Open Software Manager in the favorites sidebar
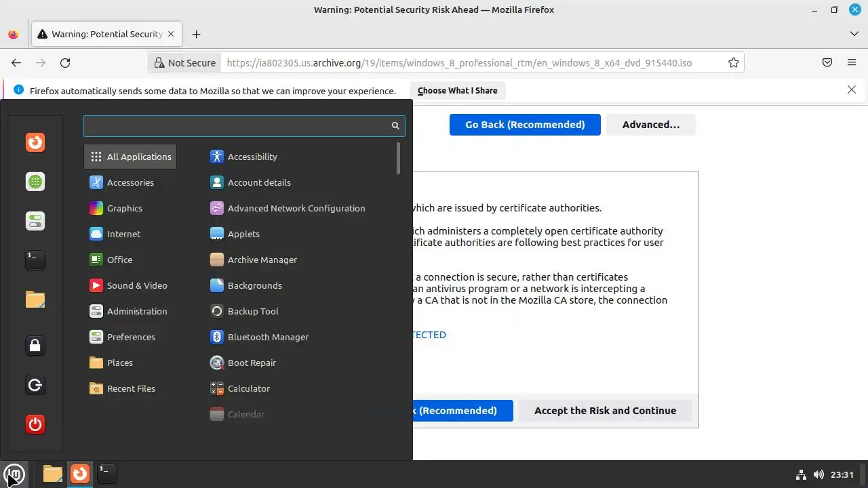Image resolution: width=868 pixels, height=488 pixels. pos(35,182)
